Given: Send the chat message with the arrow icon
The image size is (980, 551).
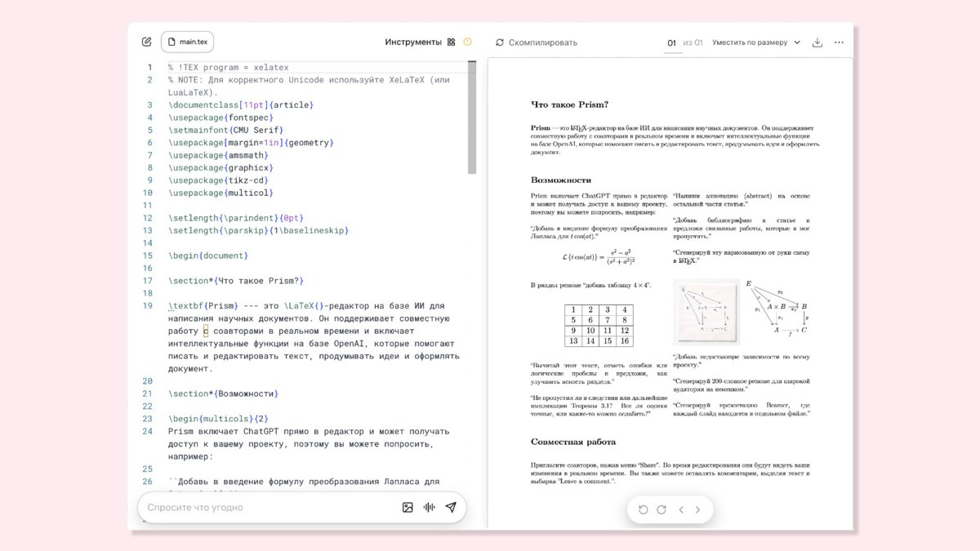Looking at the screenshot, I should 451,507.
